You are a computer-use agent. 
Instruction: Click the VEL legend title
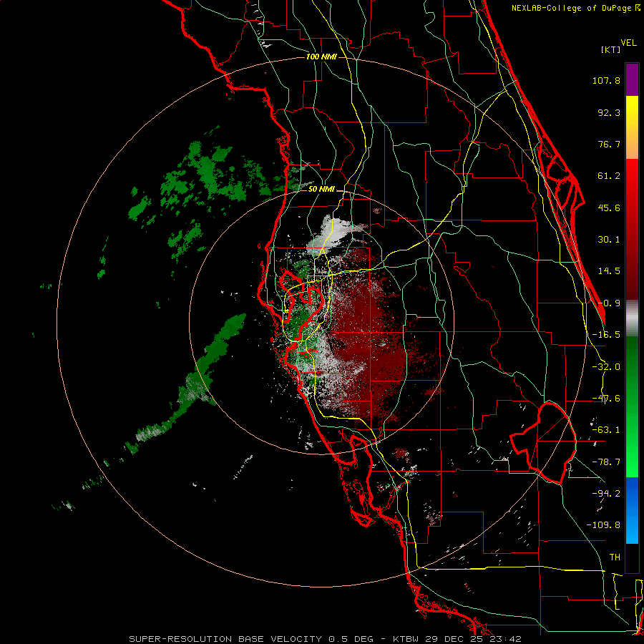coord(628,43)
